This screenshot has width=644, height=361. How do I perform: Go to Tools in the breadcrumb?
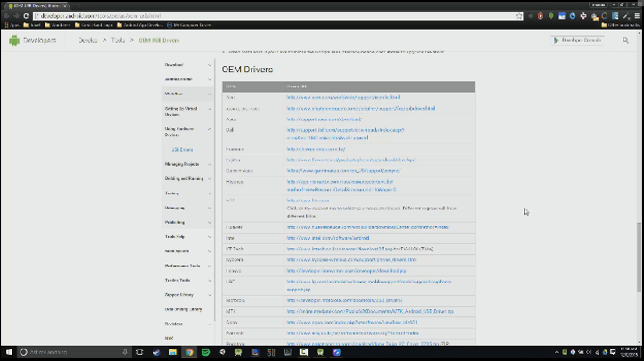tap(118, 40)
